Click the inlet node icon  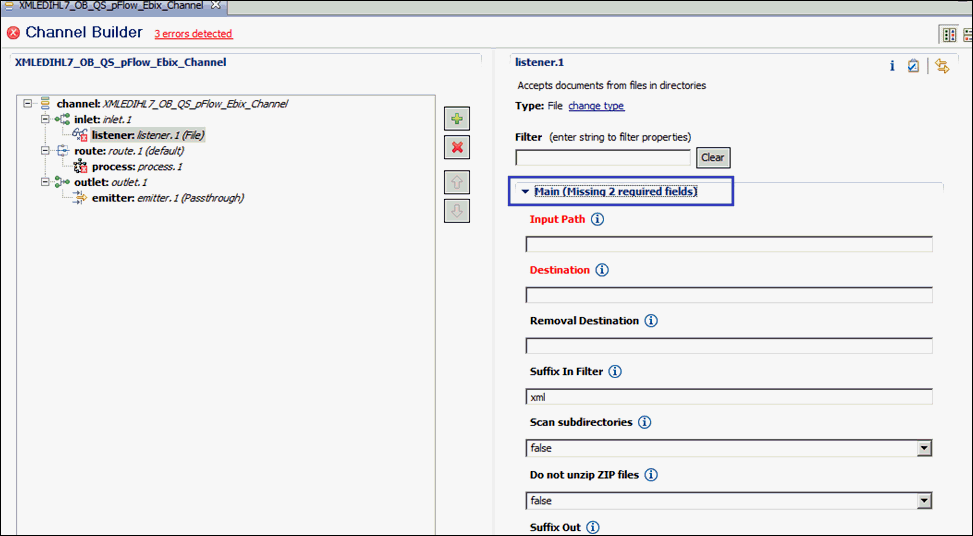pos(62,119)
